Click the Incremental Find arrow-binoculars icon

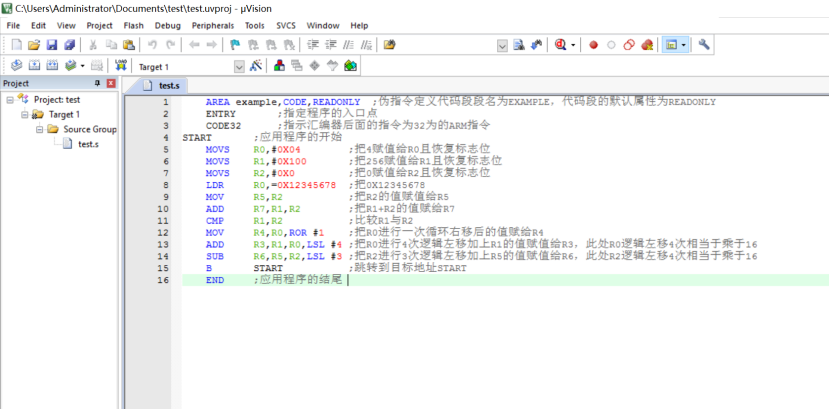537,45
